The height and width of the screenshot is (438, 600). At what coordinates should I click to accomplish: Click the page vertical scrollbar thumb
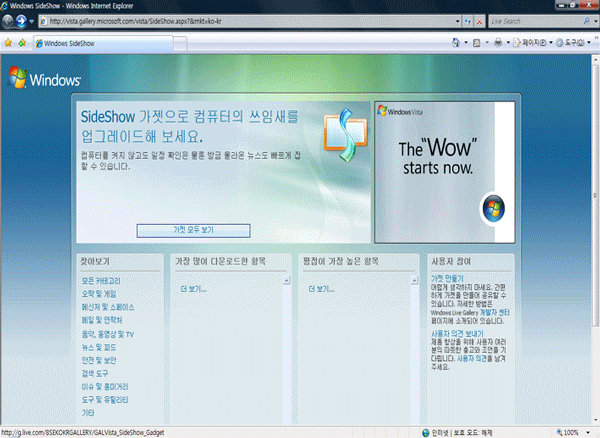(596, 195)
